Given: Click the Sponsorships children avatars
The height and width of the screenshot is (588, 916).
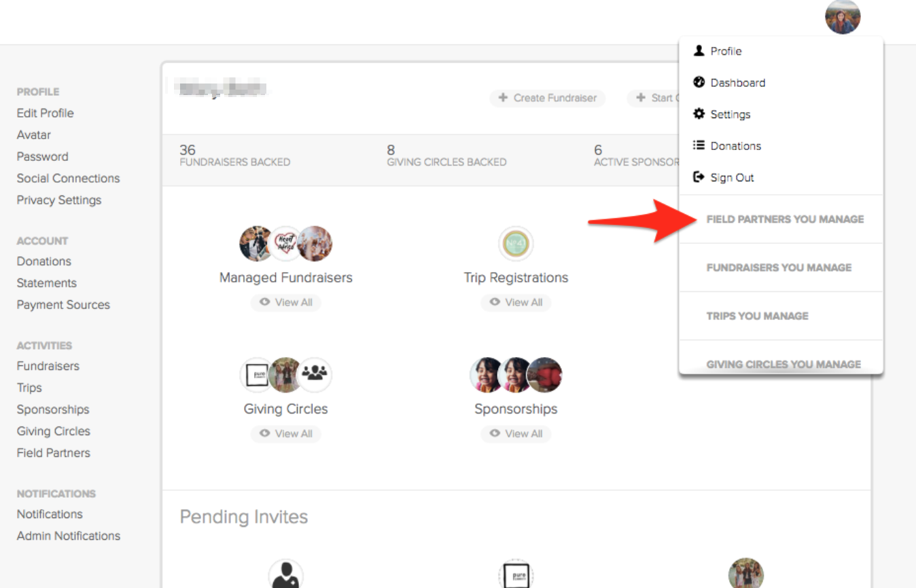Looking at the screenshot, I should tap(516, 375).
